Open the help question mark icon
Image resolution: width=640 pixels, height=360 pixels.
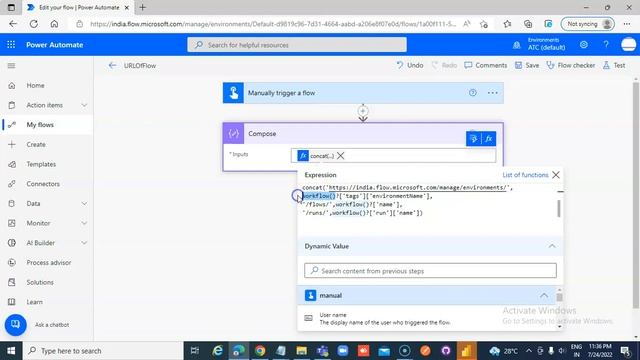click(x=606, y=44)
